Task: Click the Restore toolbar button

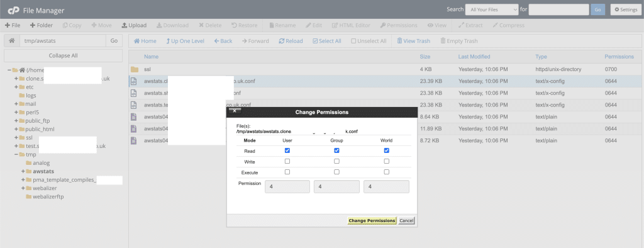Action: 245,25
